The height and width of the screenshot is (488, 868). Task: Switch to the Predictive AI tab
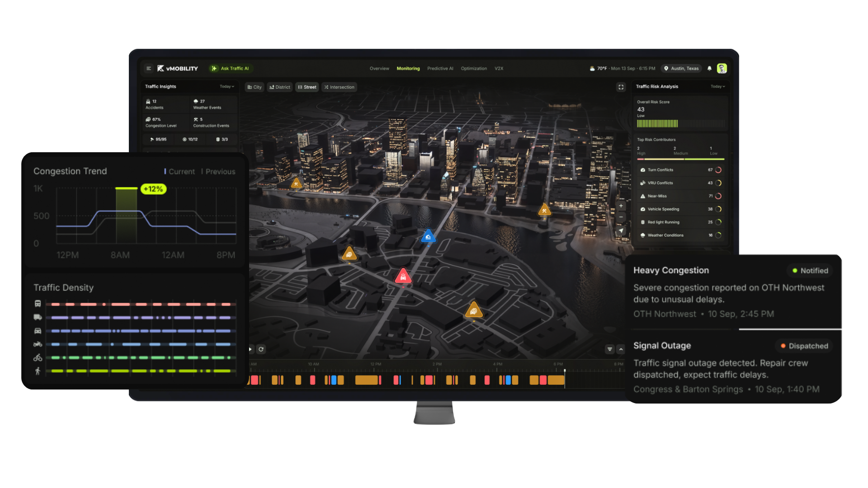click(x=440, y=69)
